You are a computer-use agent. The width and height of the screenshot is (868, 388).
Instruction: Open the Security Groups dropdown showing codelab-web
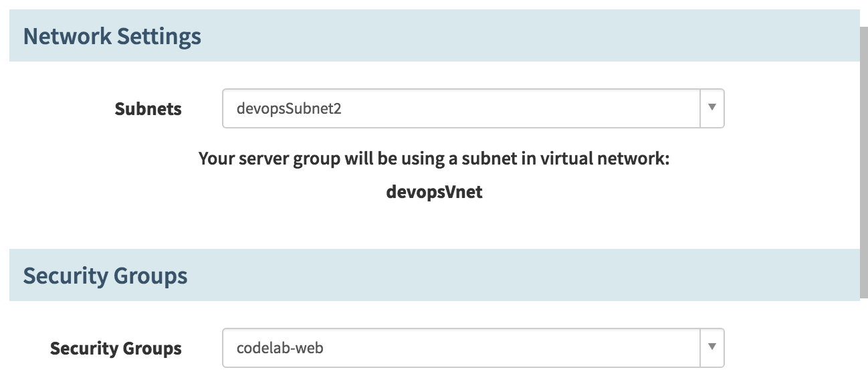click(473, 348)
